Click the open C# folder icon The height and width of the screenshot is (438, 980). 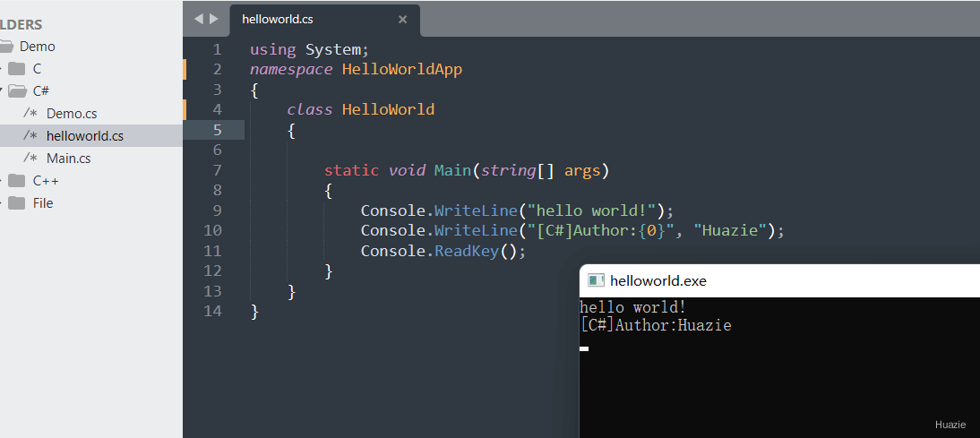(17, 91)
